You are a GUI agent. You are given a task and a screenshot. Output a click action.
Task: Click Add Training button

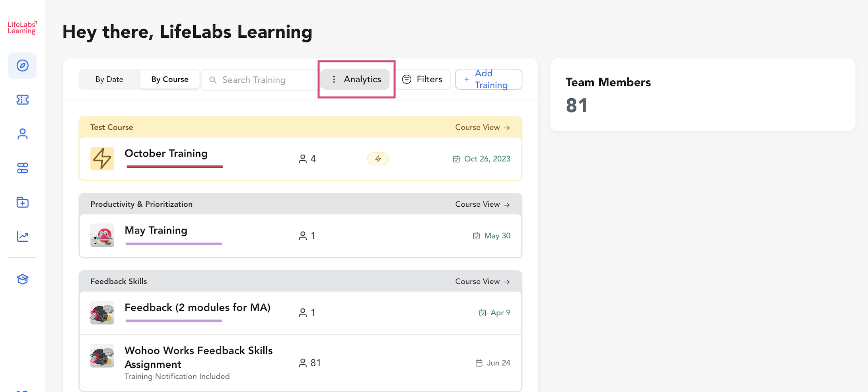coord(488,80)
